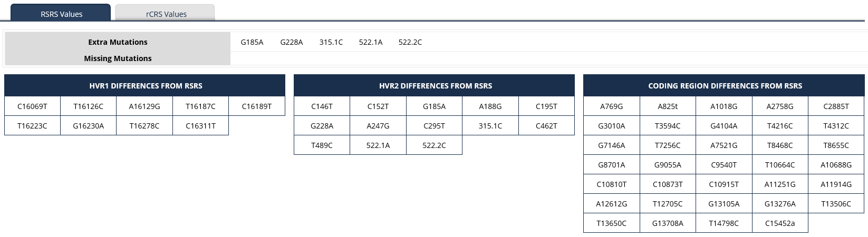Click the A11914G coding region cell
This screenshot has height=237, width=868.
pyautogui.click(x=836, y=184)
